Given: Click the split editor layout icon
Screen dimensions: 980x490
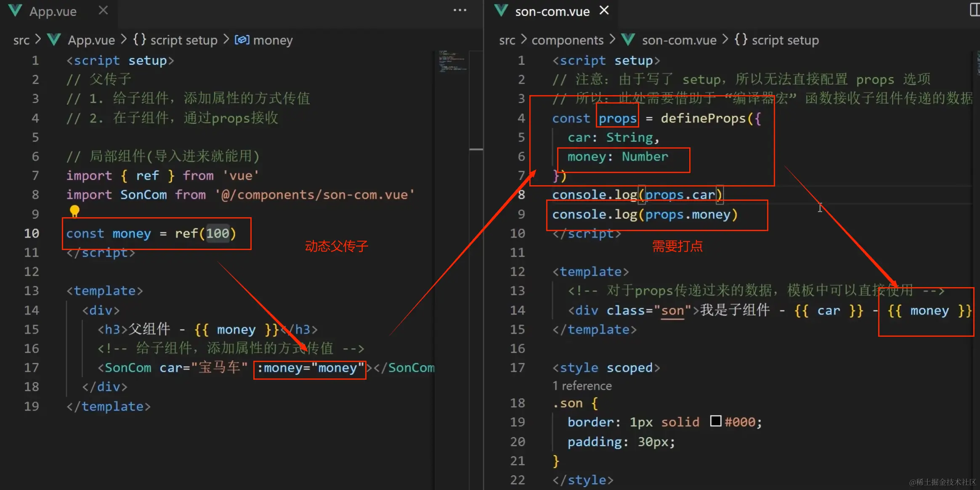Looking at the screenshot, I should coord(974,10).
